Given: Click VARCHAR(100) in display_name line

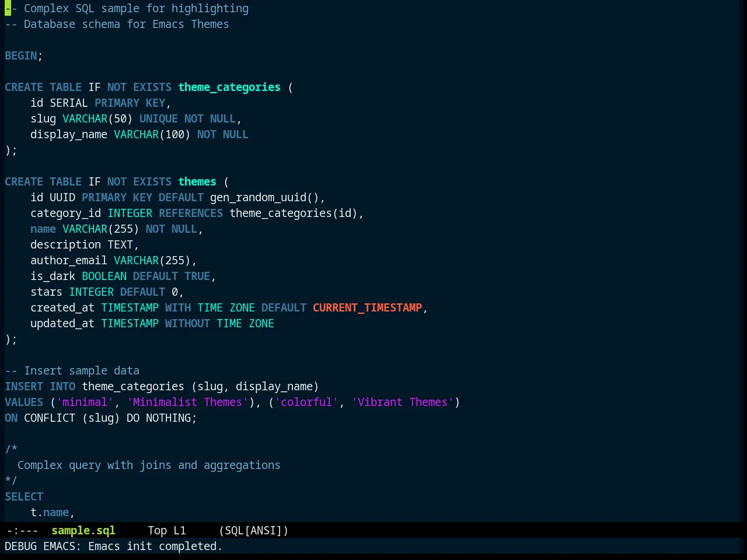Looking at the screenshot, I should pos(152,134).
